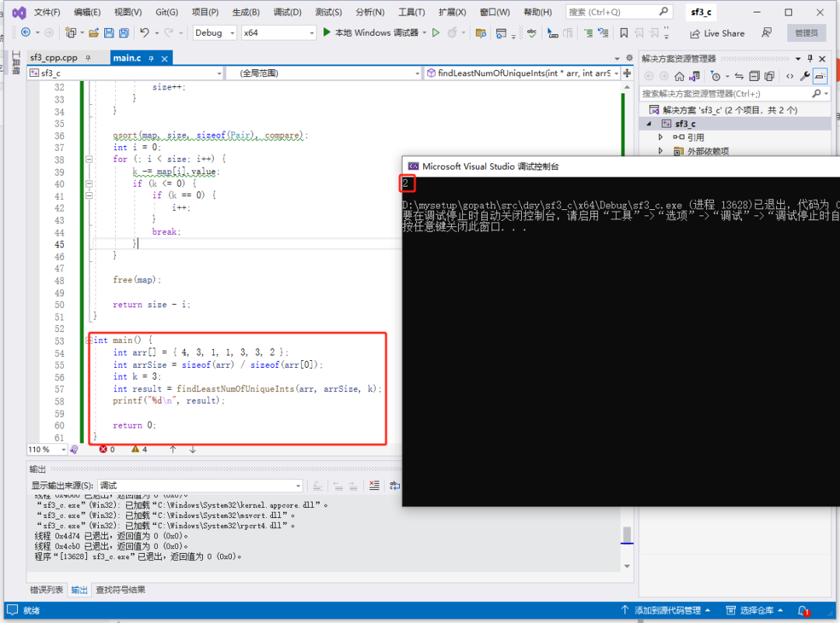Click the Live Share button
Image resolution: width=840 pixels, height=623 pixels.
(x=717, y=33)
